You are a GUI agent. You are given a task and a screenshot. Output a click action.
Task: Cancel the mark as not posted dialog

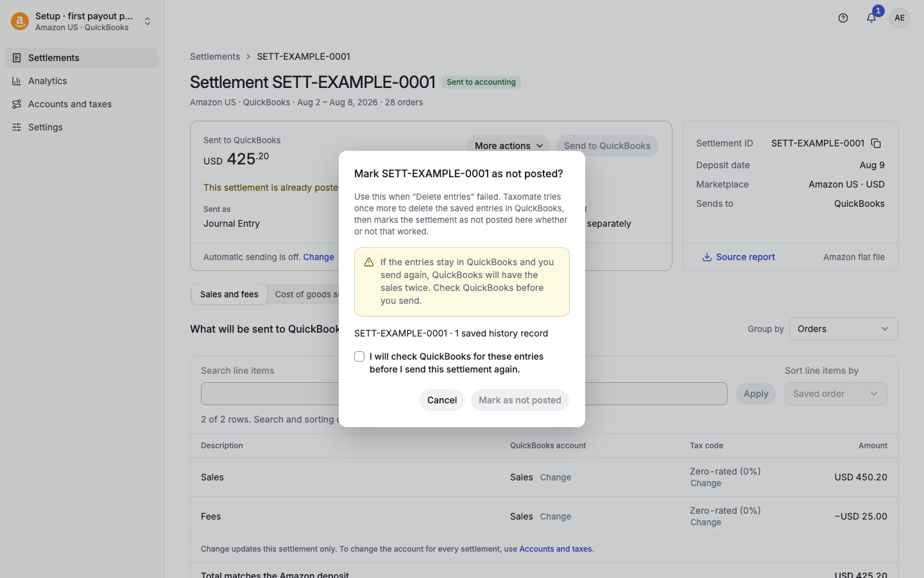pos(442,400)
